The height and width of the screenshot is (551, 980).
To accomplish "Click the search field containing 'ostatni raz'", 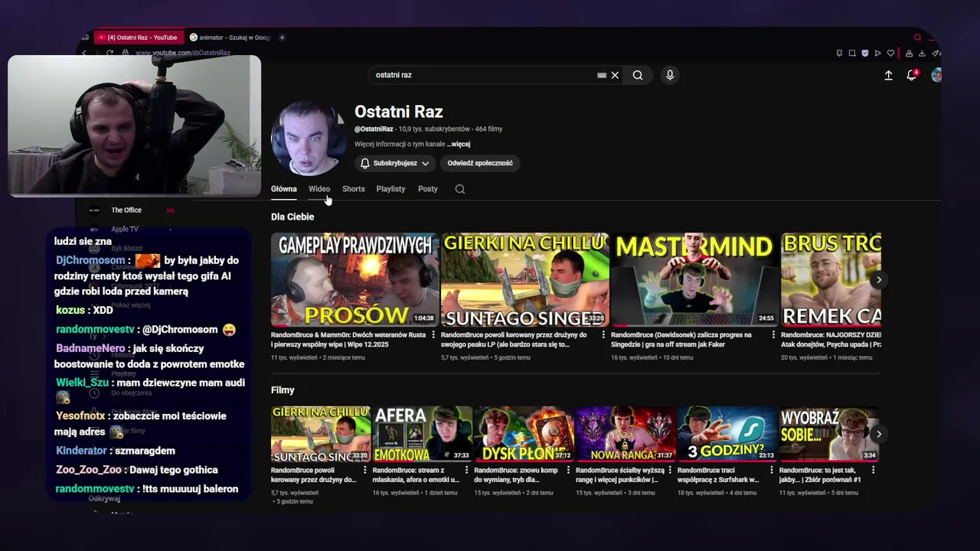I will click(484, 75).
